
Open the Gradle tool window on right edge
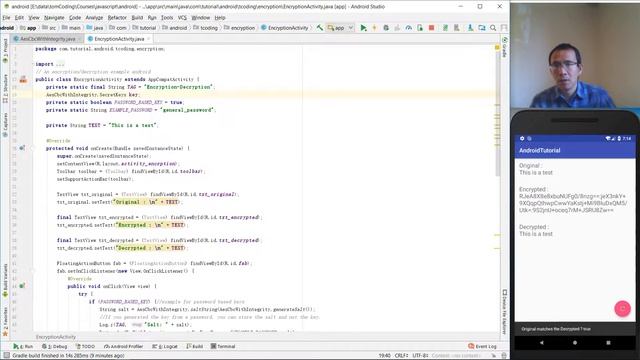coord(504,47)
